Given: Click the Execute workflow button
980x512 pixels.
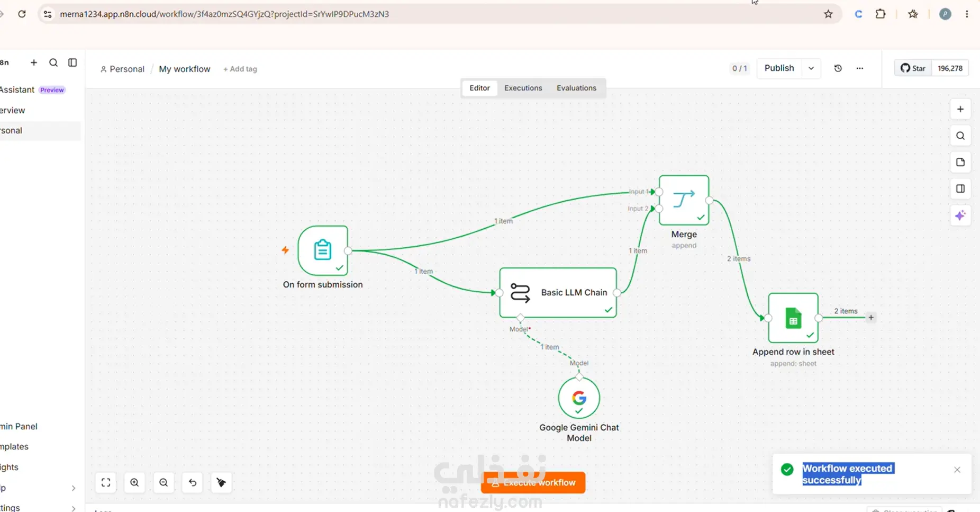Looking at the screenshot, I should coord(533,482).
